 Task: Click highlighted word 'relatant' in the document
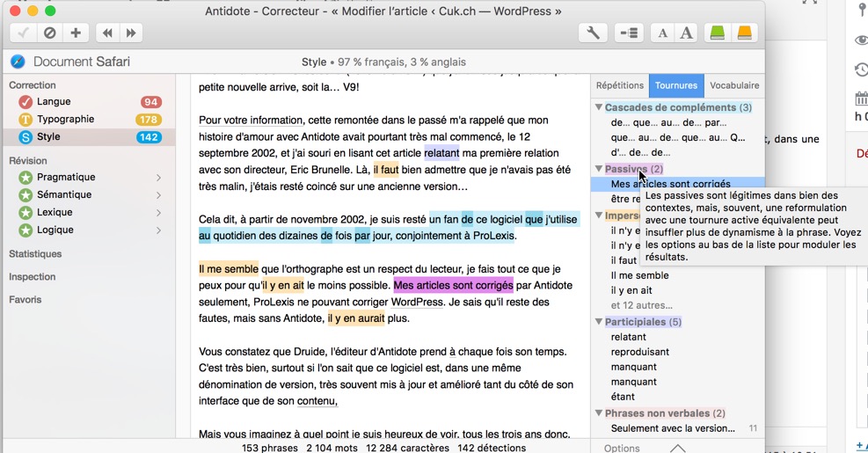[441, 153]
